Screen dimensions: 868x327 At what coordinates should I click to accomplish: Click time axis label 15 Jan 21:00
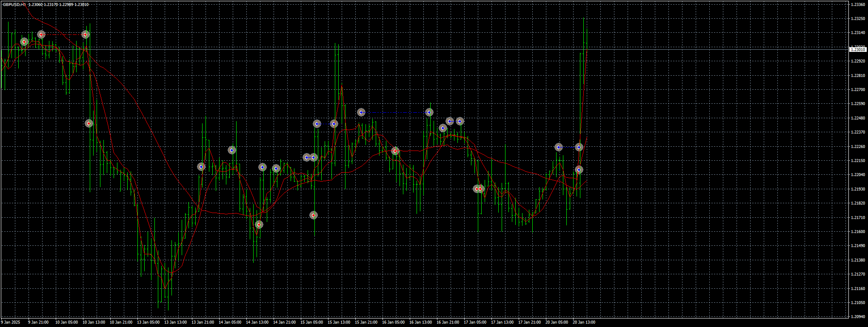[x=366, y=322]
